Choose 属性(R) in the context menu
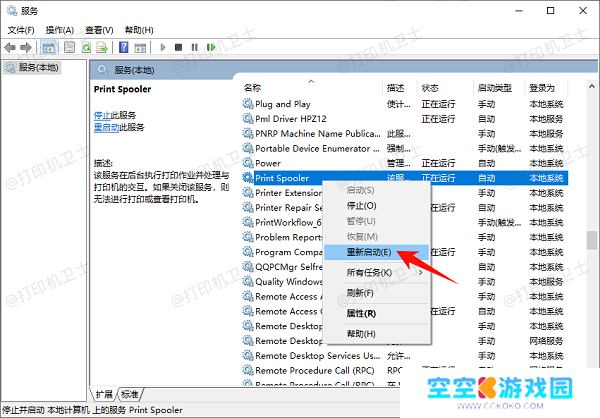The height and width of the screenshot is (418, 600). pyautogui.click(x=377, y=314)
